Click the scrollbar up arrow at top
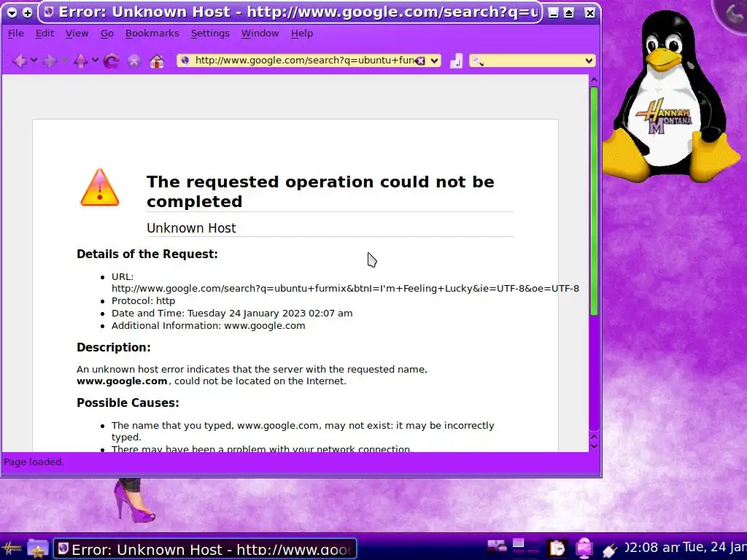 click(594, 80)
